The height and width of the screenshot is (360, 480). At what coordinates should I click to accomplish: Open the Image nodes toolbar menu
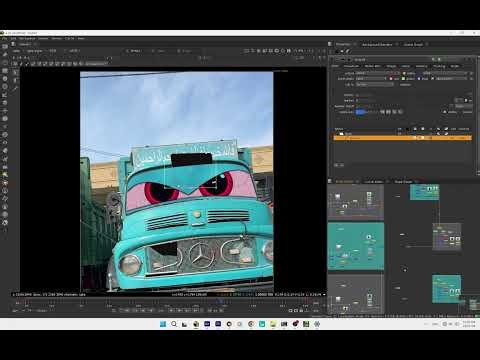click(5, 47)
